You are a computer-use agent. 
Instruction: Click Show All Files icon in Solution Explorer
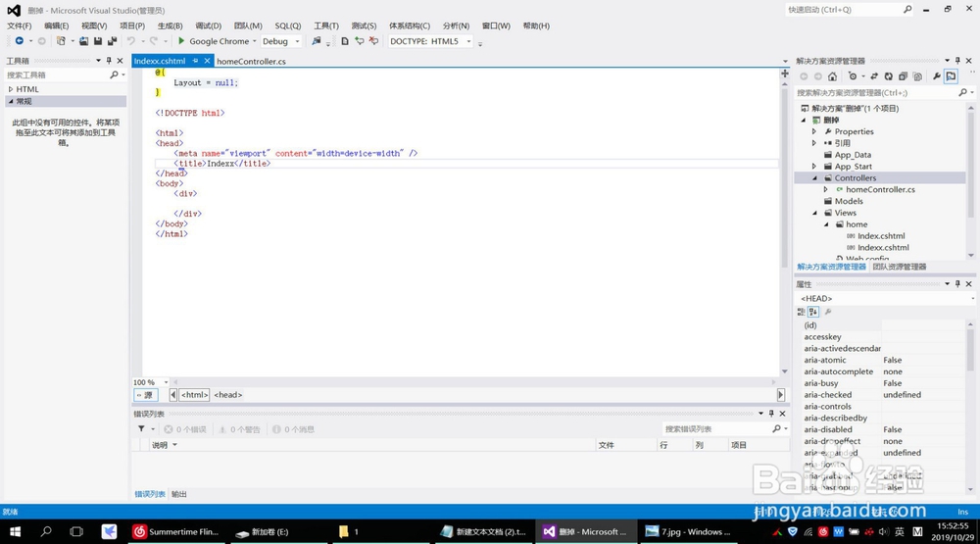pos(917,76)
